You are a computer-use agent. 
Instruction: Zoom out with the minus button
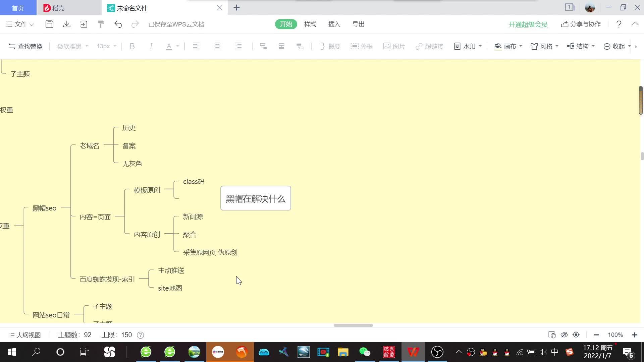(596, 335)
